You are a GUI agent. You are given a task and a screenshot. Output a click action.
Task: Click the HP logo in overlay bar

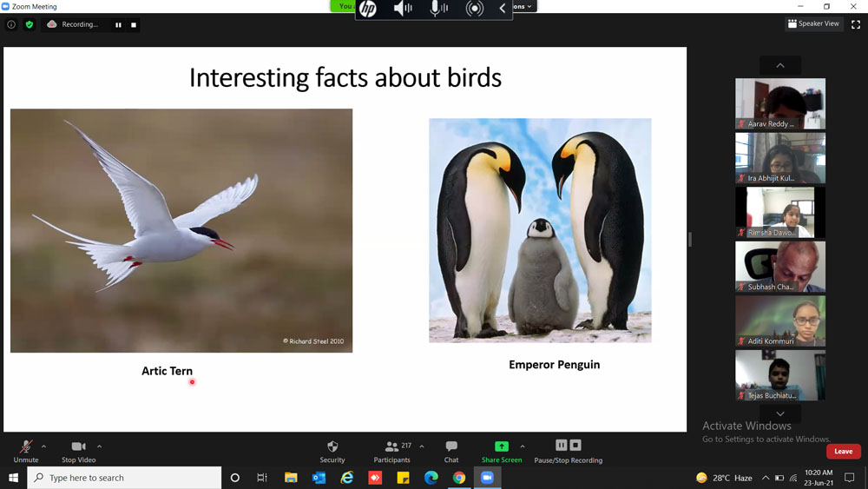(367, 9)
